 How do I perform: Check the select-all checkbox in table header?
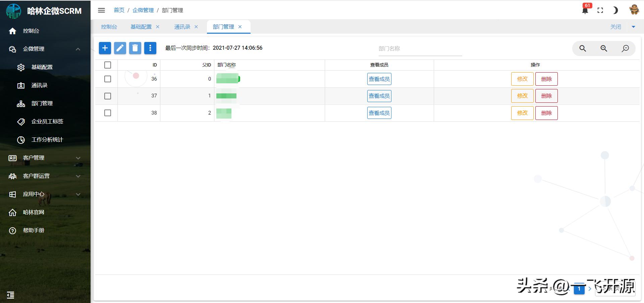click(x=108, y=65)
